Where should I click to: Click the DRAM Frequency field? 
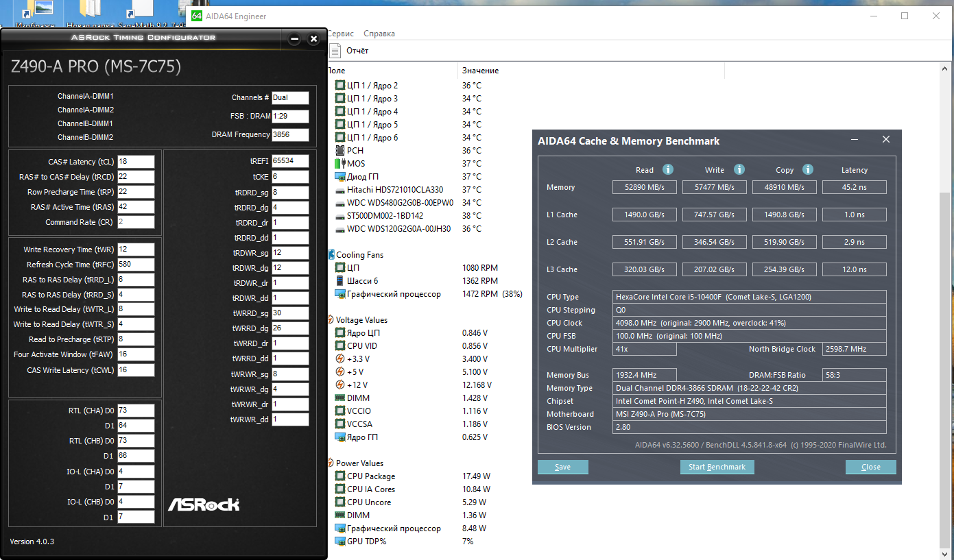click(x=290, y=135)
